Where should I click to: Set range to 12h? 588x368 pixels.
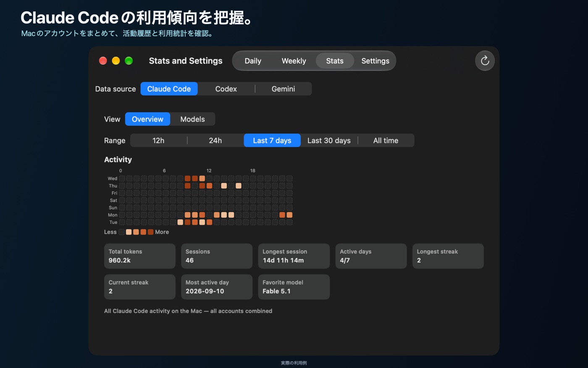[x=158, y=140]
